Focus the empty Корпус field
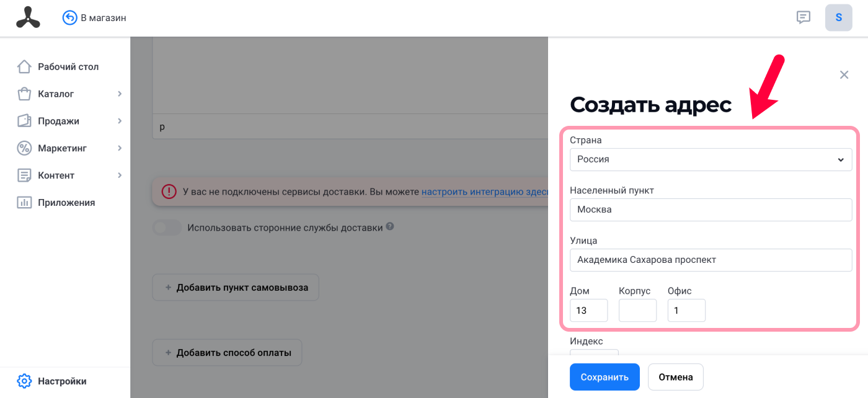This screenshot has width=868, height=398. [637, 311]
